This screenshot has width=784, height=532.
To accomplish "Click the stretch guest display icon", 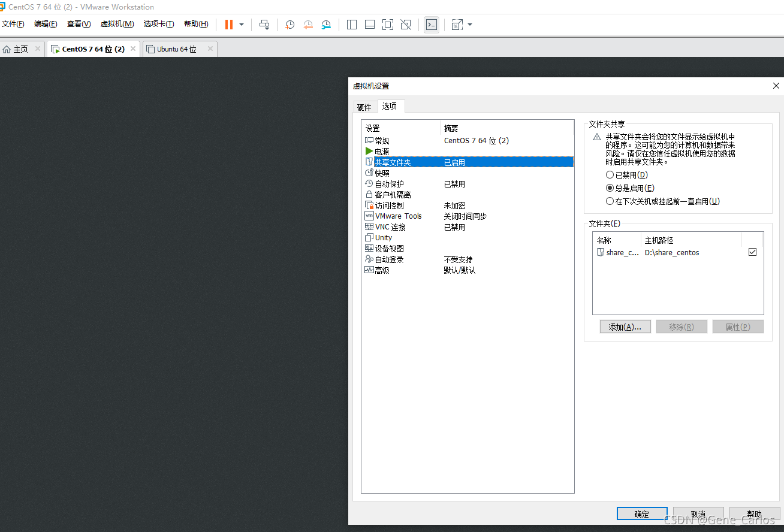I will [x=457, y=25].
